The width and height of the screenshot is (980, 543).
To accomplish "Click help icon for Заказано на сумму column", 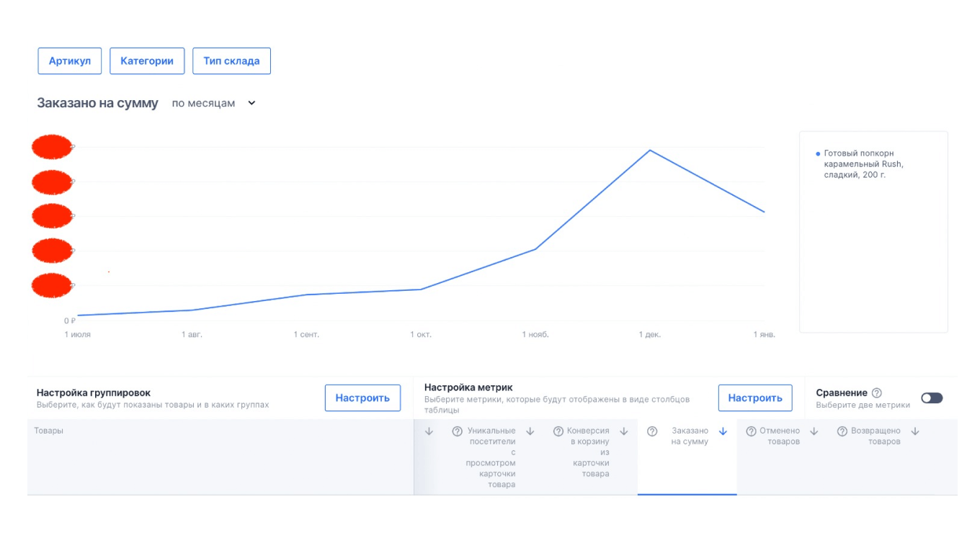I will pyautogui.click(x=652, y=431).
